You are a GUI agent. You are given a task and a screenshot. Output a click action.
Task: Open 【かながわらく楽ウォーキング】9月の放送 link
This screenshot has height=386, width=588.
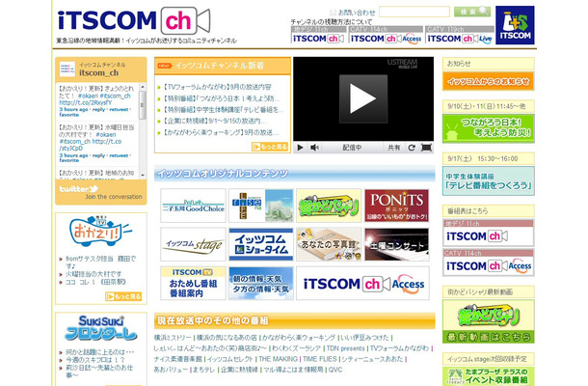[x=221, y=132]
